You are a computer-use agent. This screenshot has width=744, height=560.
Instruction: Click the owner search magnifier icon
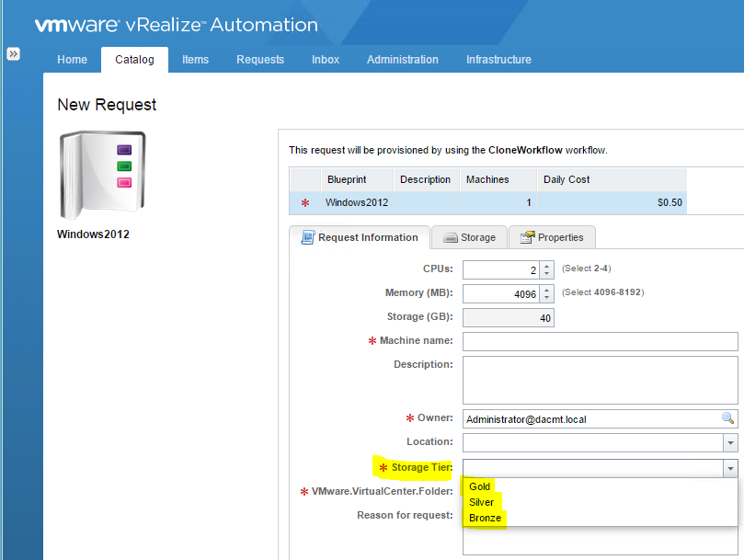[727, 418]
